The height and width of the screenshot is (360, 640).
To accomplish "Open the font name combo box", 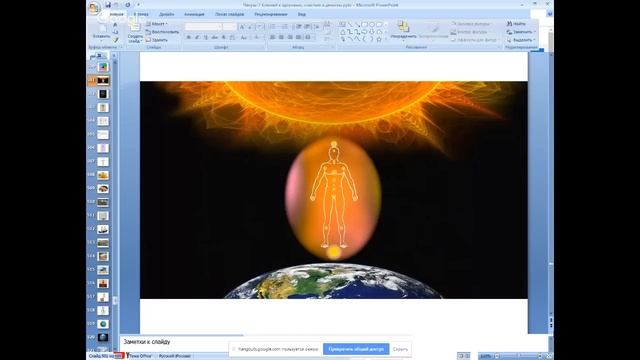I will [x=204, y=27].
